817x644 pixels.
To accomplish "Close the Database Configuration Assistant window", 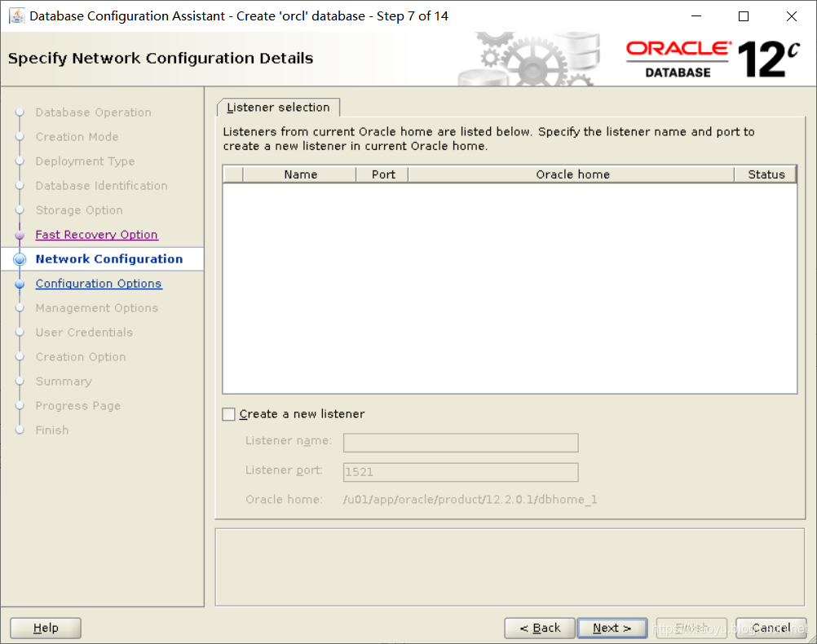I will tap(792, 16).
